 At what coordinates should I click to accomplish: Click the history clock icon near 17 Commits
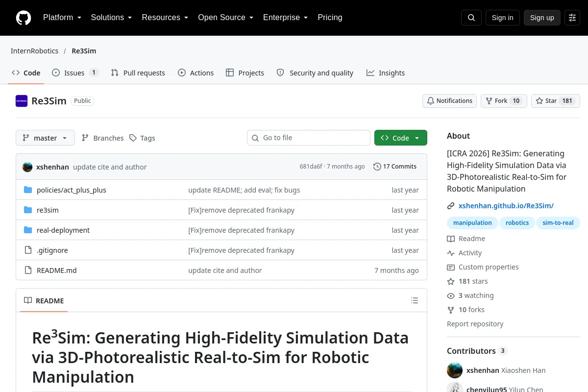[x=377, y=167]
